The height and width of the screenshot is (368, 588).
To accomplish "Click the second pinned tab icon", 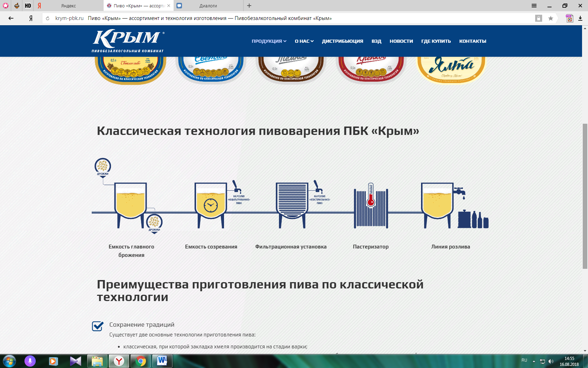I will click(x=16, y=6).
